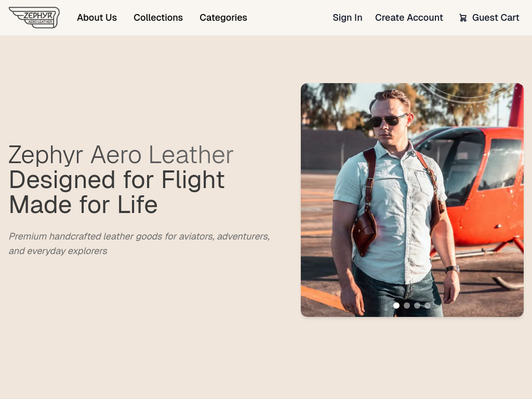This screenshot has width=532, height=399.
Task: Click the "Premium handcrafted leather goods" tagline
Action: pyautogui.click(x=139, y=237)
